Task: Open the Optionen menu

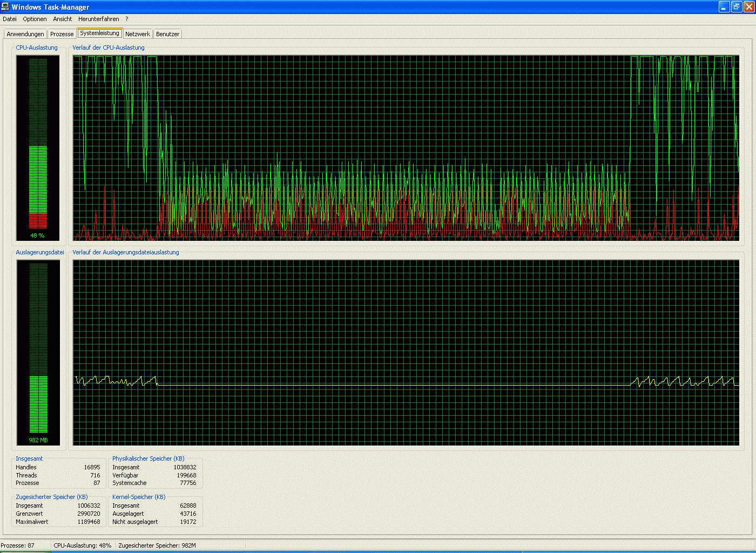Action: point(35,19)
